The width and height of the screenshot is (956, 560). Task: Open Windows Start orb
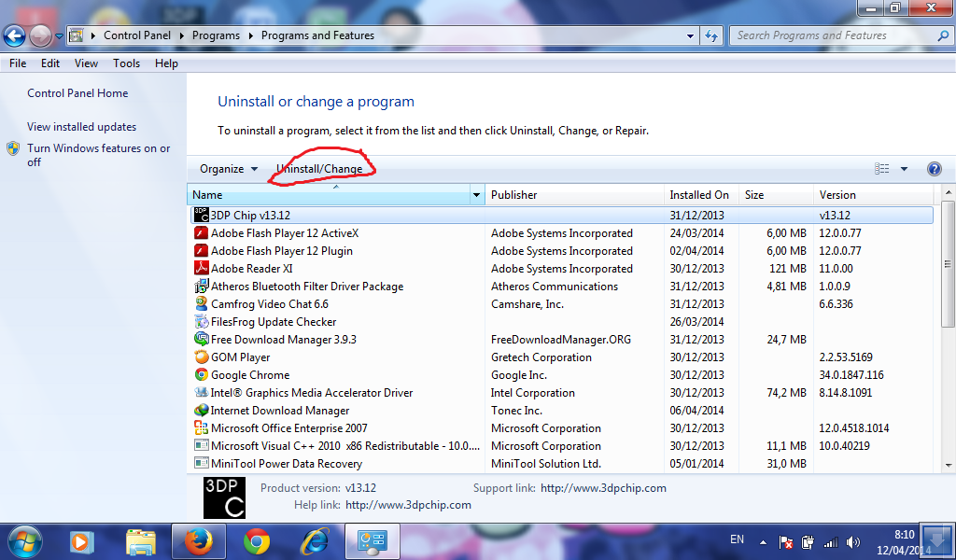[24, 541]
